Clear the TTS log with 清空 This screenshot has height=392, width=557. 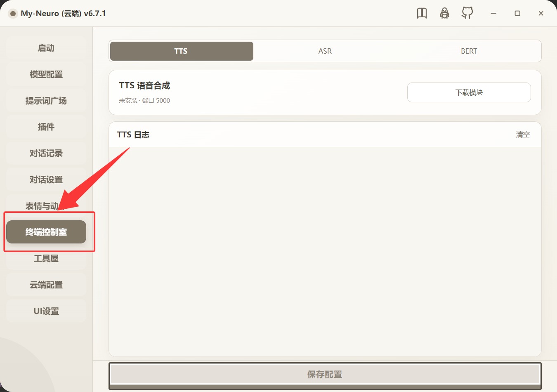tap(523, 135)
